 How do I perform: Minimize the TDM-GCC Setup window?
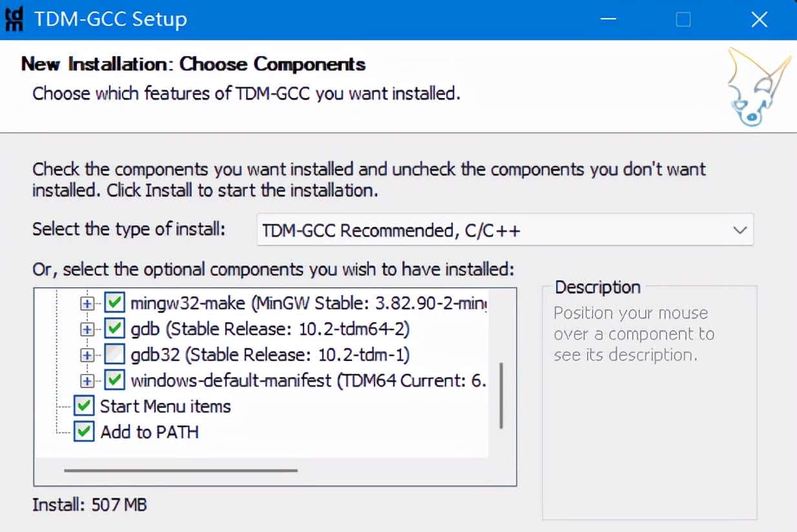point(608,19)
